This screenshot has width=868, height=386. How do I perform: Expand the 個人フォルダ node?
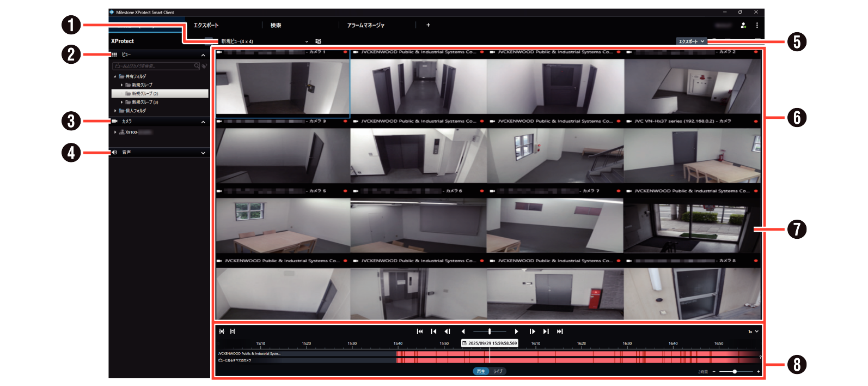pos(115,111)
